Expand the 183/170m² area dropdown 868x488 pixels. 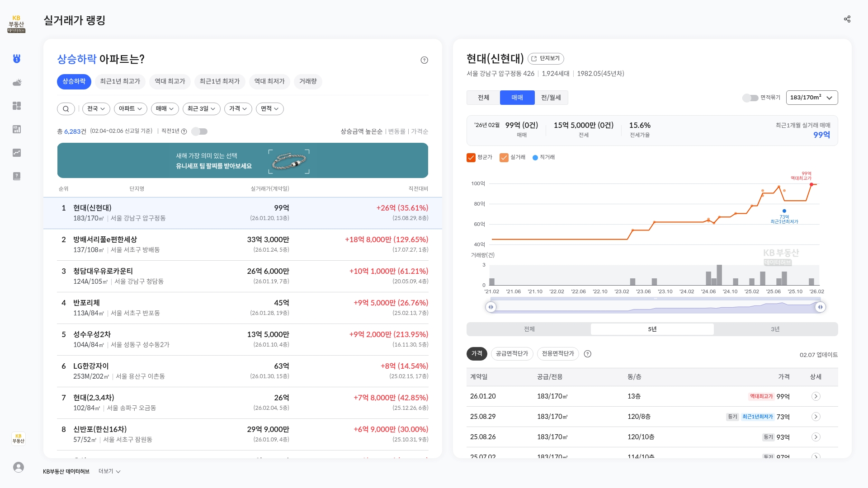click(x=812, y=98)
